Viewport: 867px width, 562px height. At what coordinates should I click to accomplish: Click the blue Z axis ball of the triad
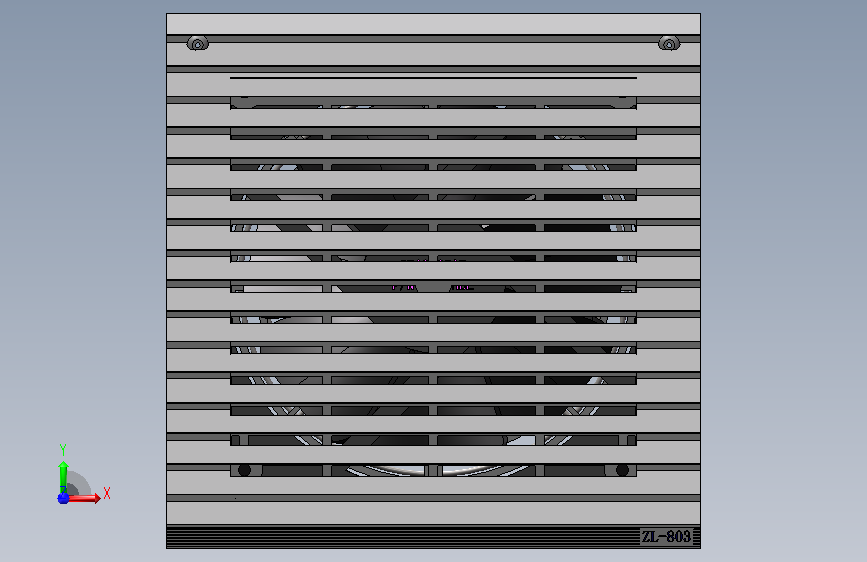tap(63, 498)
